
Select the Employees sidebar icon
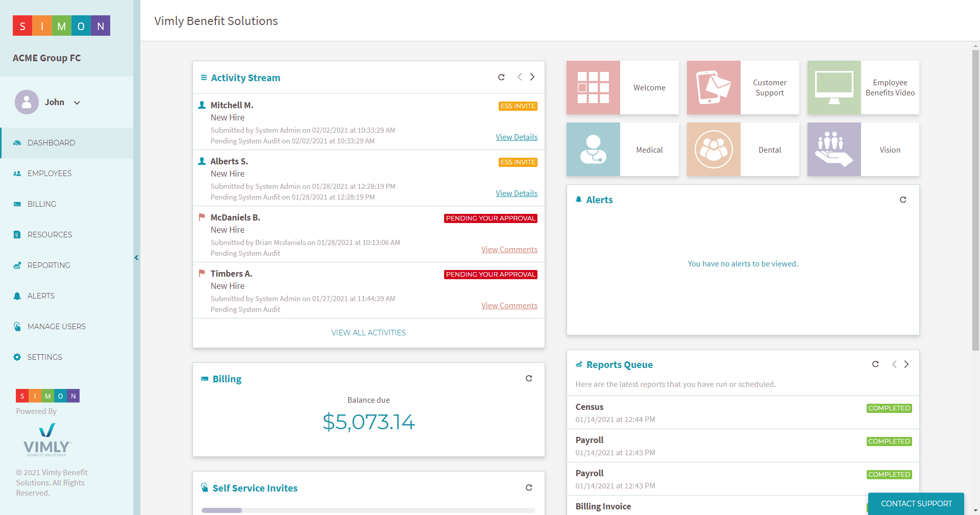coord(17,173)
